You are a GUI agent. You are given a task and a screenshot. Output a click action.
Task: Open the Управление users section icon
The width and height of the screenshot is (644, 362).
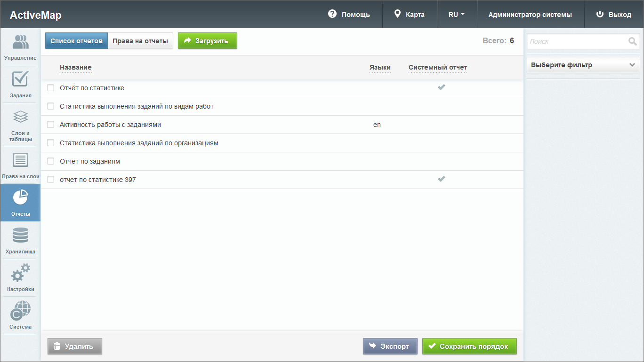20,42
